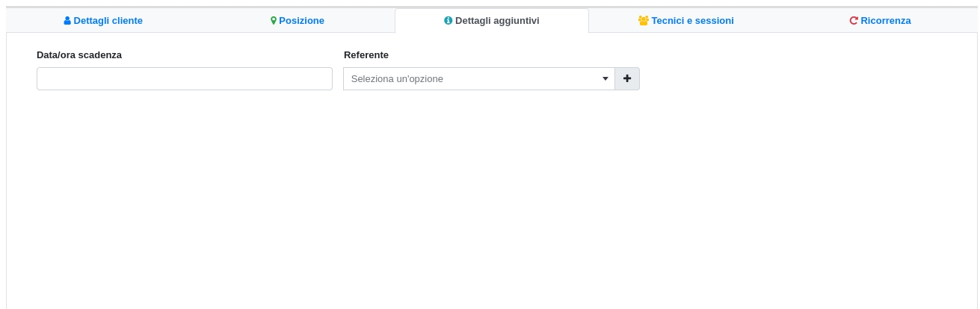Open the Referente selection combo box
Screen dimensions: 980x309
[x=478, y=79]
